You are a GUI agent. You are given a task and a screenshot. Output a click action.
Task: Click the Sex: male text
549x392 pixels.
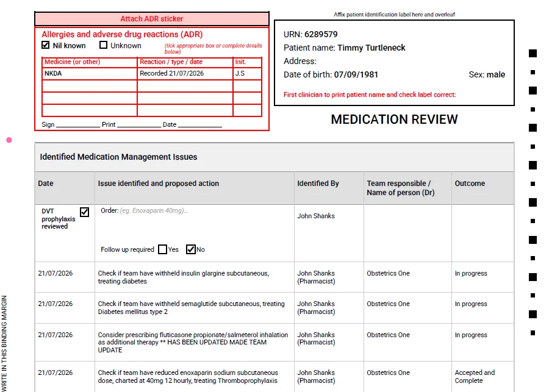[x=487, y=74]
